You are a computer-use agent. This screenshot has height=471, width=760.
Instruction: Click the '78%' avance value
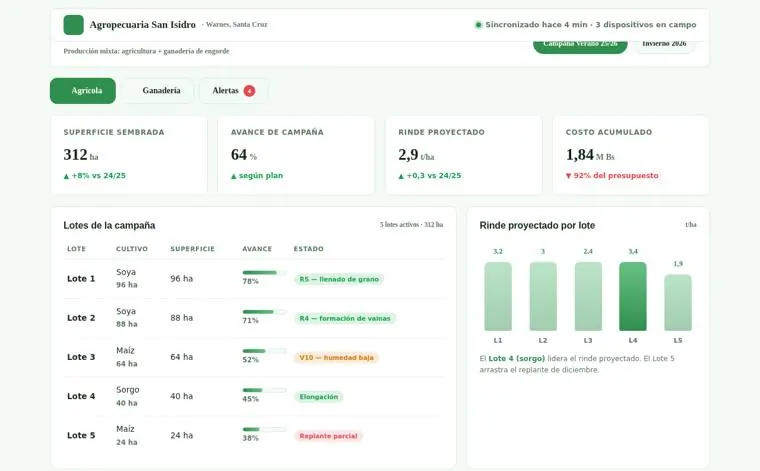[x=251, y=282]
